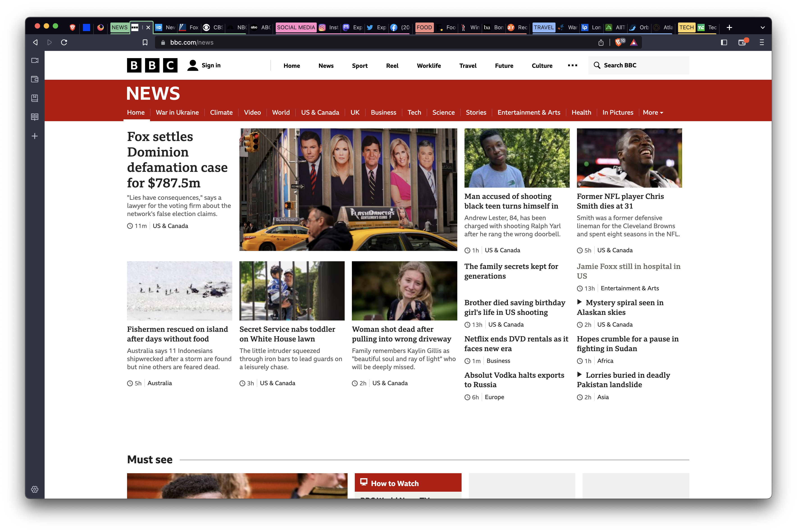The width and height of the screenshot is (797, 532).
Task: Open the Brave Wallet toolbar icon
Action: [742, 42]
